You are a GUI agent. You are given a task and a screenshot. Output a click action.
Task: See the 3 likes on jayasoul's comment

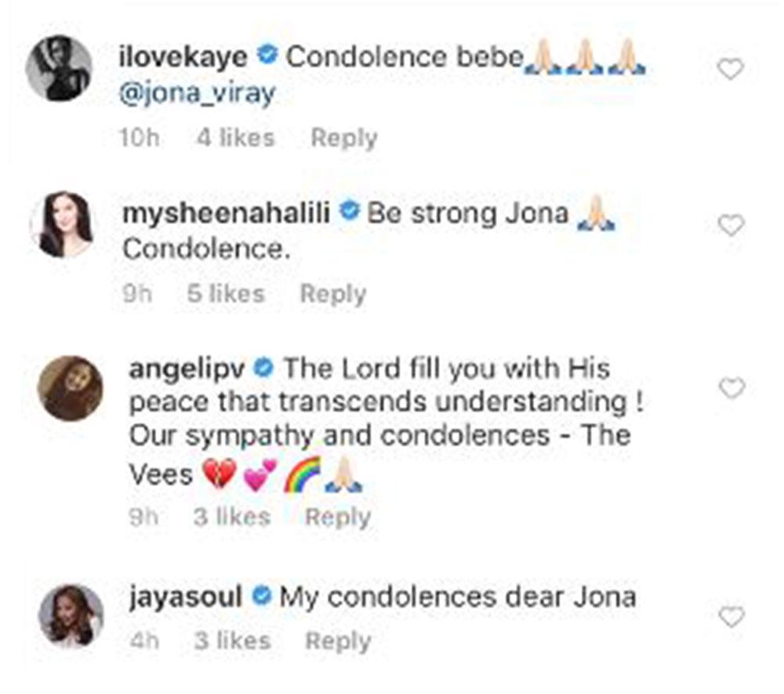[x=232, y=641]
